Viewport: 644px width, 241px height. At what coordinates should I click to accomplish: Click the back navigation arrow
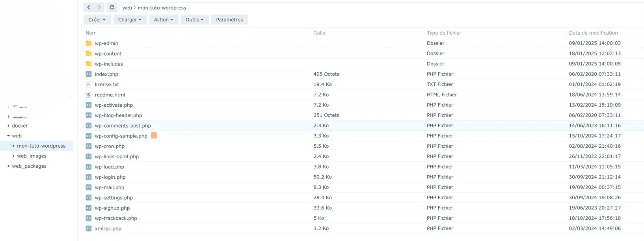click(x=89, y=7)
